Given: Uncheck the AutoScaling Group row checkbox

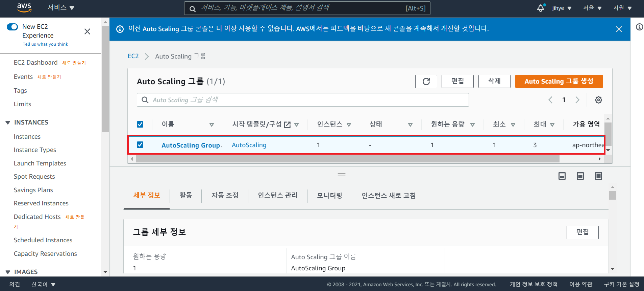Looking at the screenshot, I should click(x=140, y=144).
